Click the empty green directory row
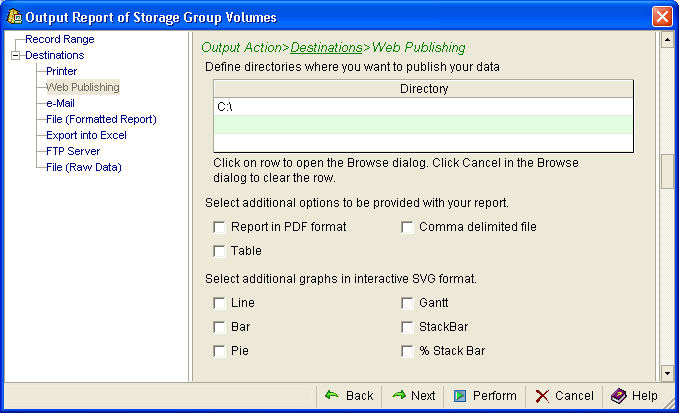679x413 pixels. (x=424, y=125)
